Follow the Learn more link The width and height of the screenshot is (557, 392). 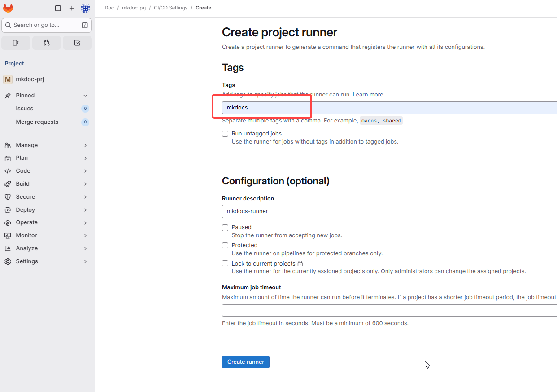tap(368, 95)
